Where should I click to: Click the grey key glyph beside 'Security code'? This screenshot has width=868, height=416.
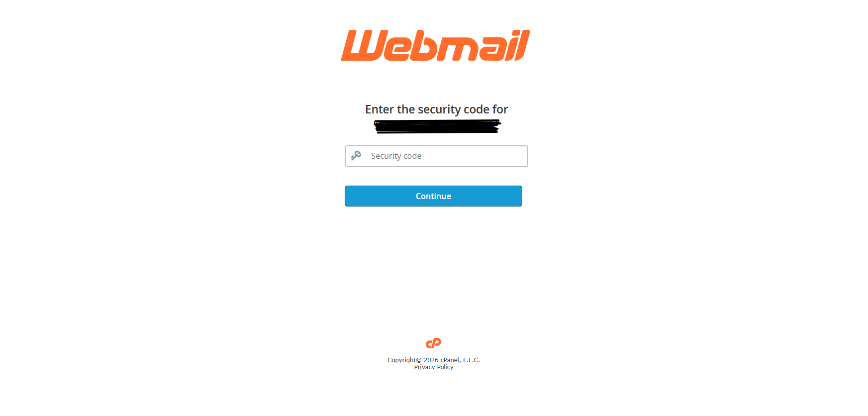pos(356,156)
